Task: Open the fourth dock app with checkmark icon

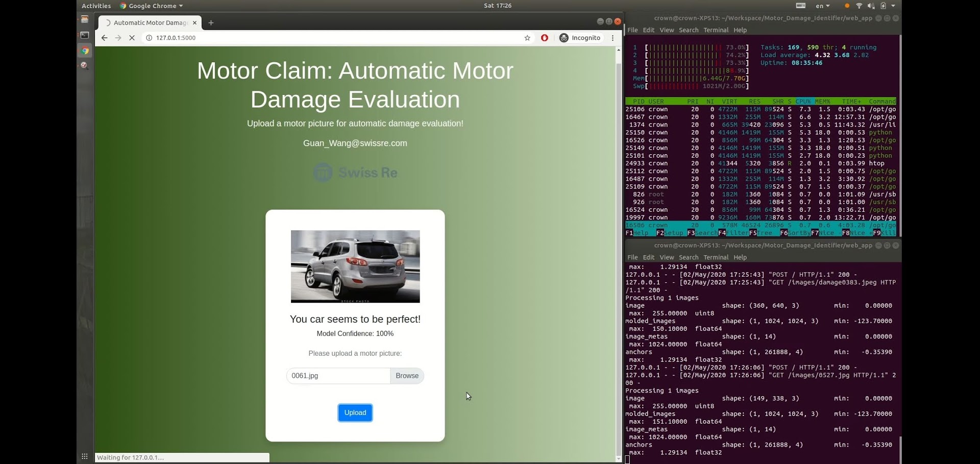Action: point(85,65)
